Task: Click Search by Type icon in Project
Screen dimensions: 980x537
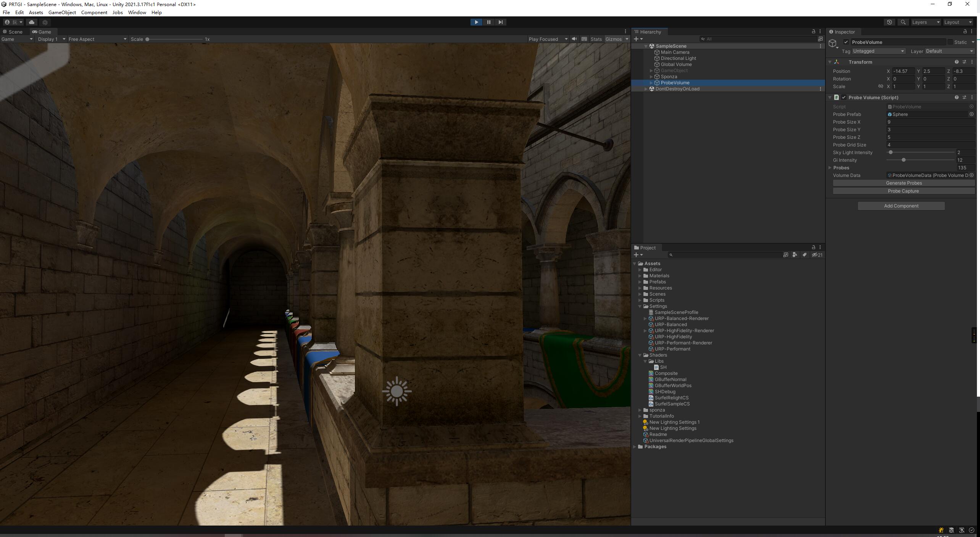Action: pos(795,255)
